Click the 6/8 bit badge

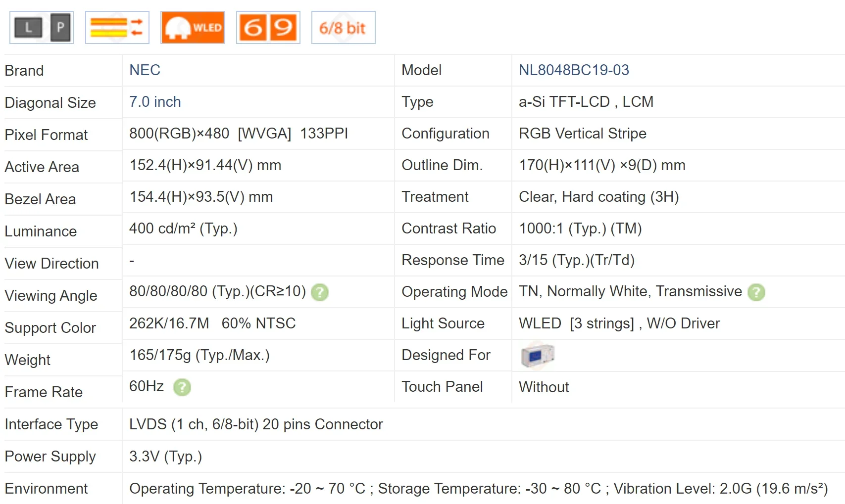point(343,28)
